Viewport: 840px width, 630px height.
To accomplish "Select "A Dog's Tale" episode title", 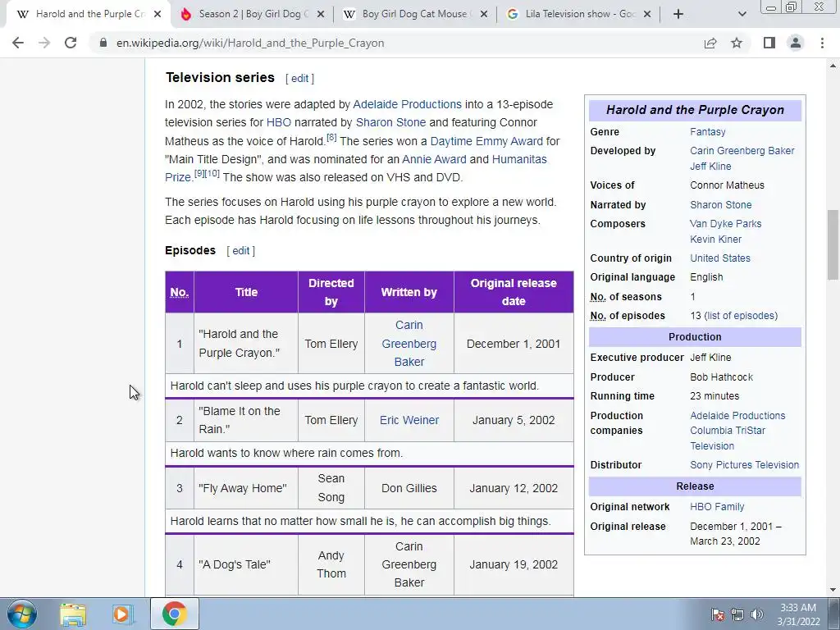I will click(x=234, y=564).
